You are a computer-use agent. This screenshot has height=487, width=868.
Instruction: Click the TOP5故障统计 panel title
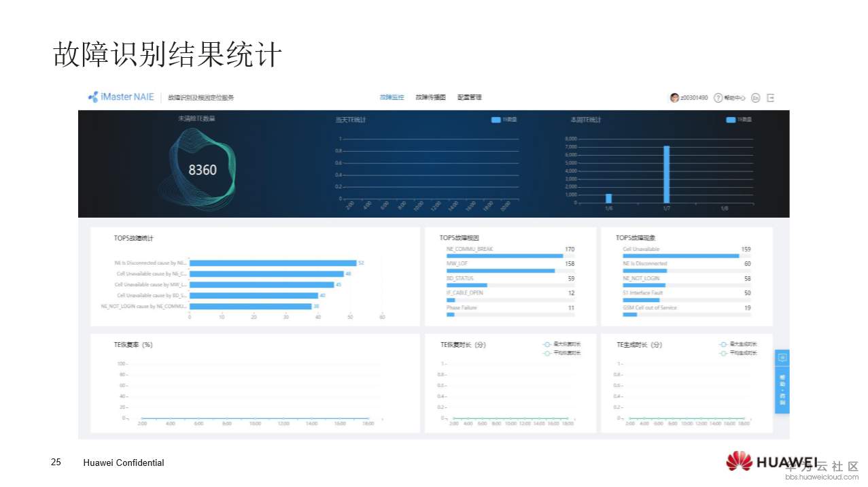[134, 239]
